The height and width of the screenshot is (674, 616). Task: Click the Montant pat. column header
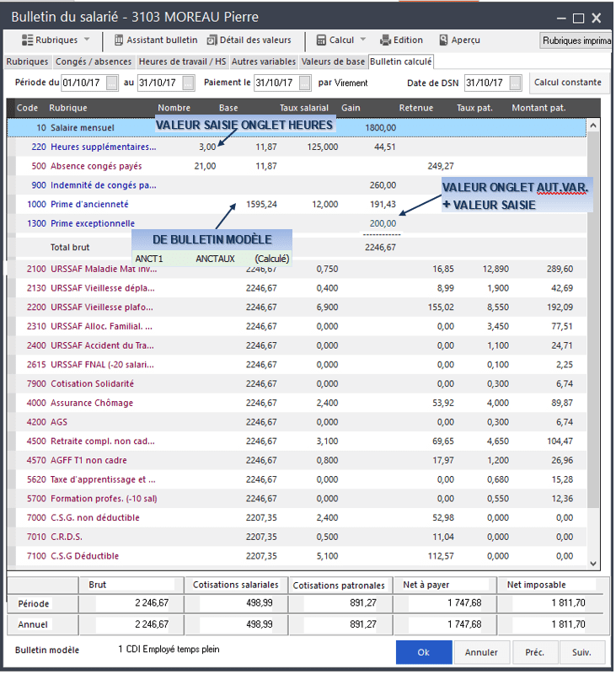coord(538,108)
